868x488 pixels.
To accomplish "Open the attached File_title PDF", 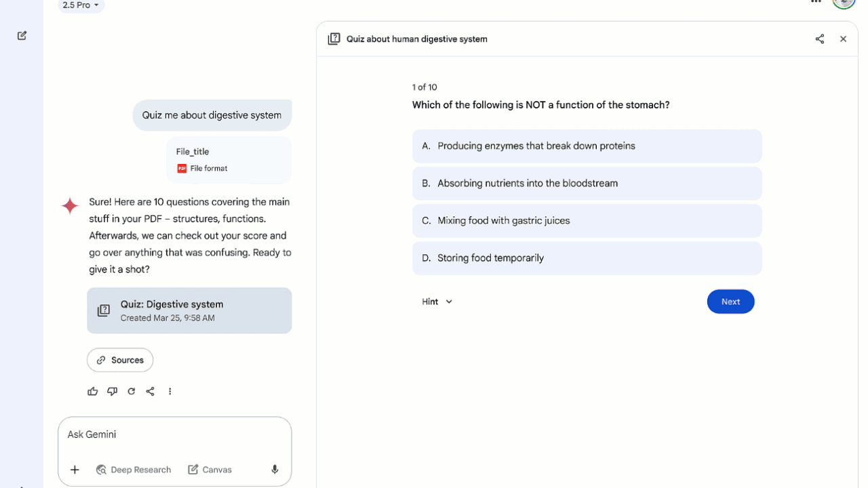I will point(229,160).
